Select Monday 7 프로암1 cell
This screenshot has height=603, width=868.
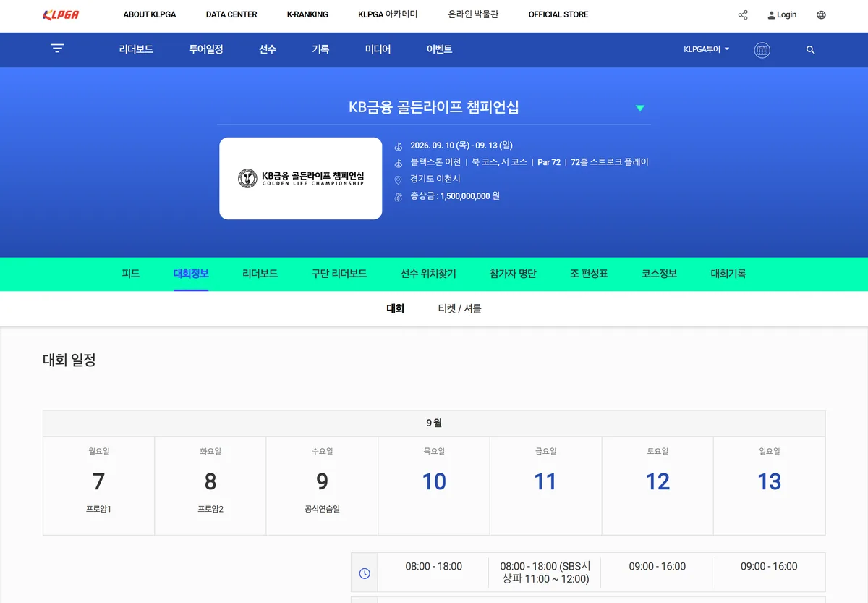coord(98,486)
